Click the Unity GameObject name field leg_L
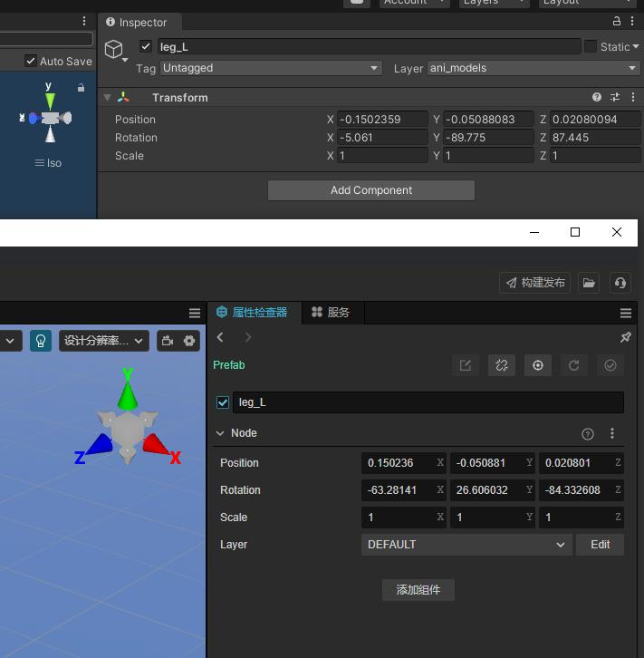Image resolution: width=644 pixels, height=658 pixels. (x=369, y=46)
